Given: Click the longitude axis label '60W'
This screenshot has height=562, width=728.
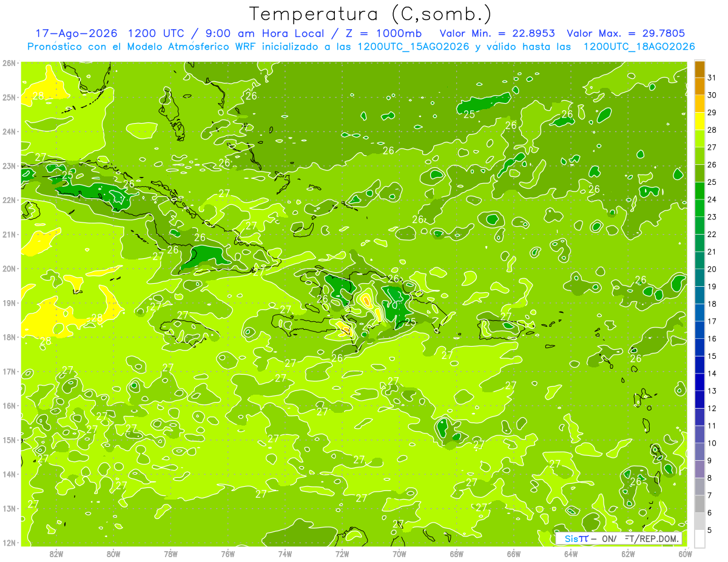Looking at the screenshot, I should (686, 554).
